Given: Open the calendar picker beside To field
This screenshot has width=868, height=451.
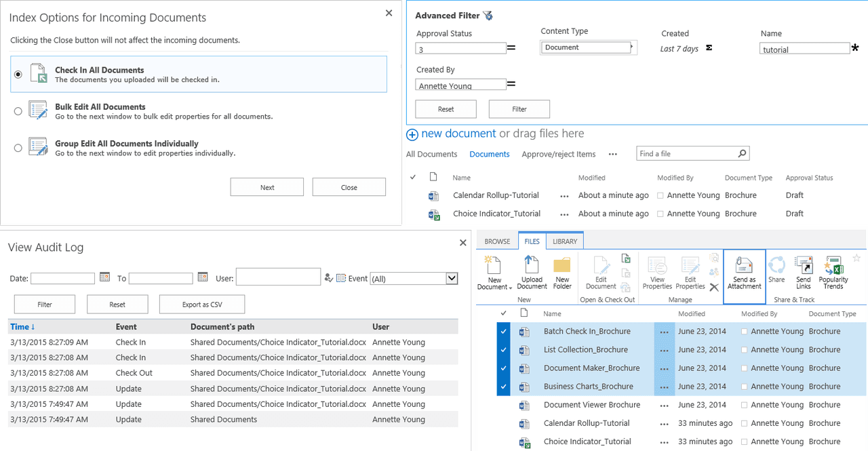Looking at the screenshot, I should [x=203, y=277].
